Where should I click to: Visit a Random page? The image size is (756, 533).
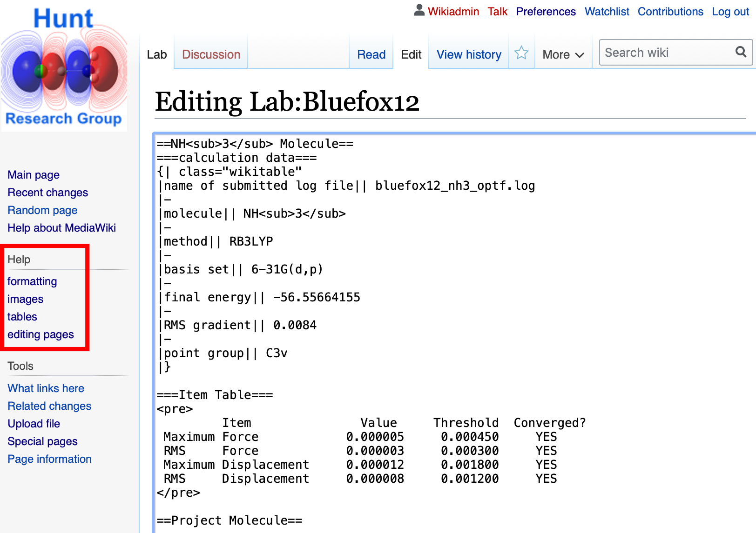pyautogui.click(x=42, y=210)
